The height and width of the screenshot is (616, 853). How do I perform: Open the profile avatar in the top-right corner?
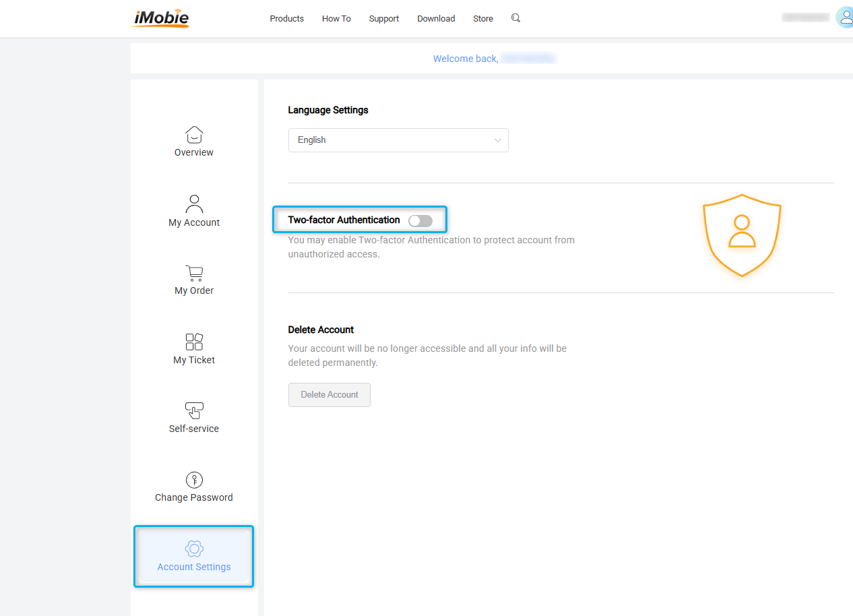(x=844, y=17)
